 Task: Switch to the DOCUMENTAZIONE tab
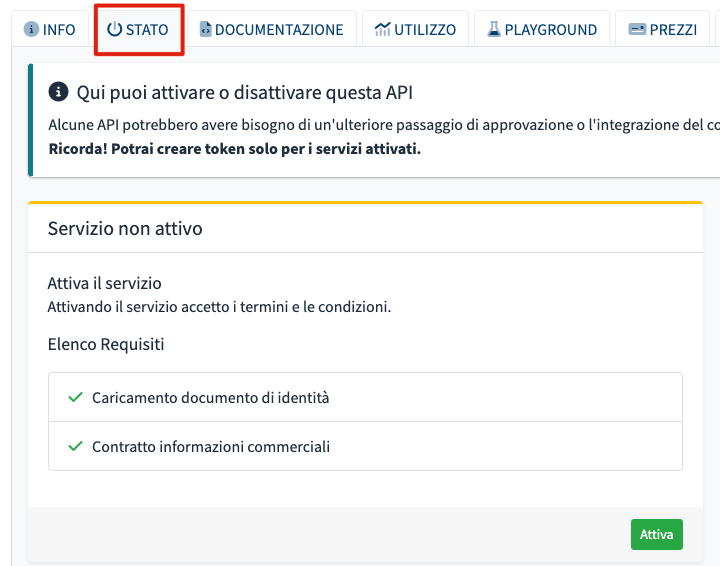[278, 30]
